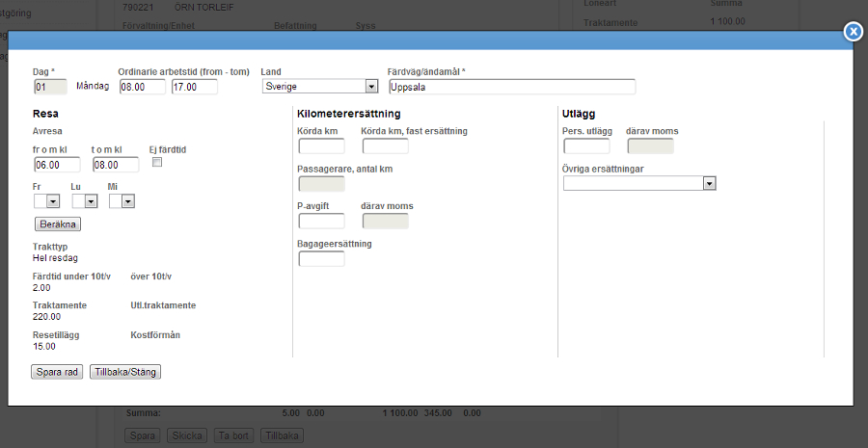The height and width of the screenshot is (448, 868).
Task: Tick the Ej färdtid checkbox
Action: click(157, 162)
